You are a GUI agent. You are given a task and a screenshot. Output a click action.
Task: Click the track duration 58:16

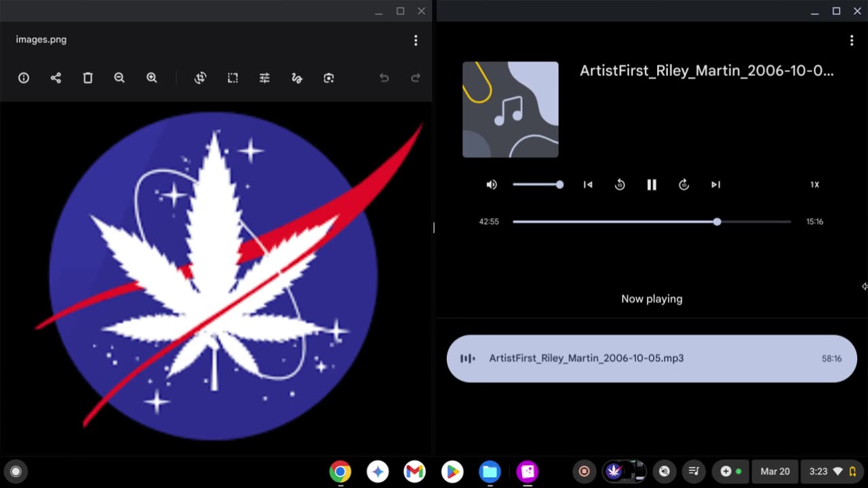click(831, 359)
